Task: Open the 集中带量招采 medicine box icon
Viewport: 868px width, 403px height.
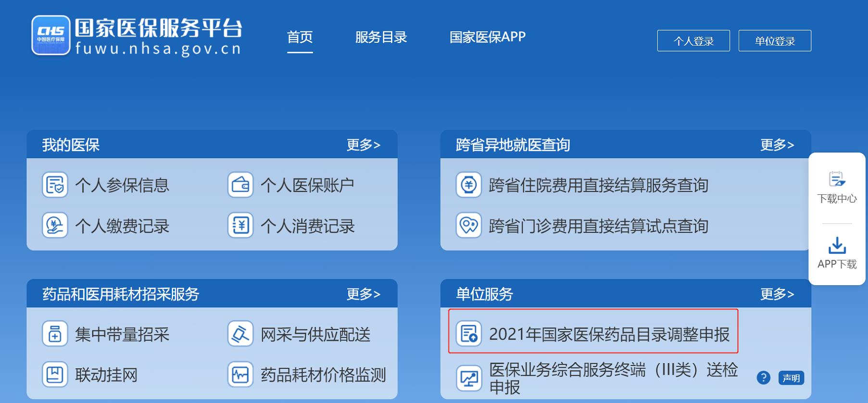Action: (55, 334)
